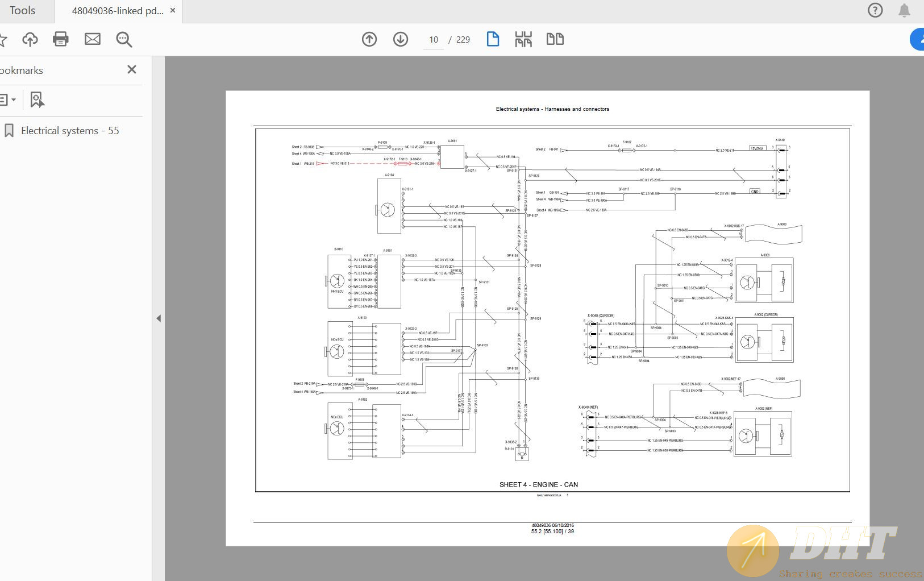This screenshot has height=581, width=924.
Task: Select the two-page view icon
Action: pos(555,39)
